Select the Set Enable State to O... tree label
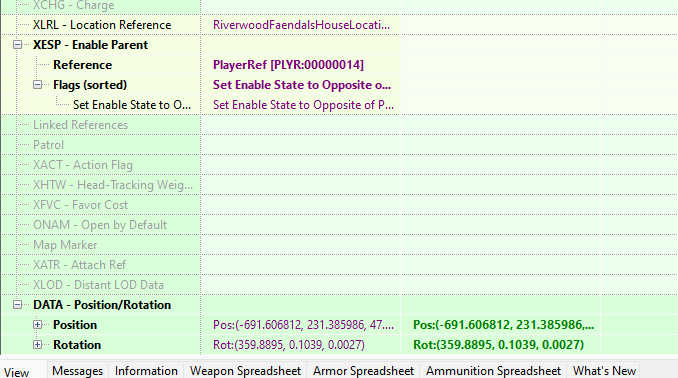This screenshot has height=378, width=678. [x=132, y=105]
